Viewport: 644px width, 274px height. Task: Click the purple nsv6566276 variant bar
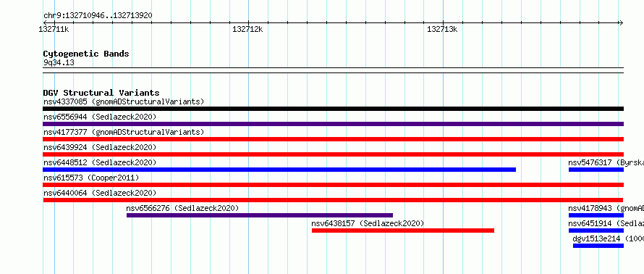pyautogui.click(x=260, y=215)
